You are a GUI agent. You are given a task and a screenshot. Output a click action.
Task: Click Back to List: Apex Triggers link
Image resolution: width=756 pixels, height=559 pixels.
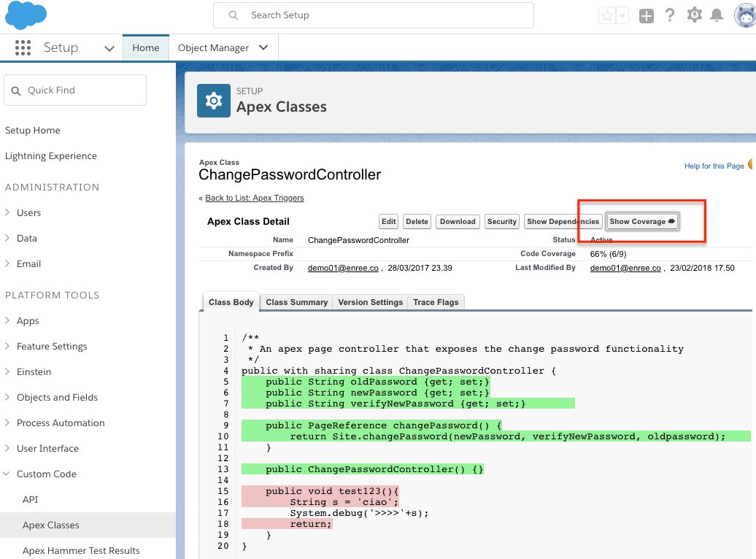[255, 198]
